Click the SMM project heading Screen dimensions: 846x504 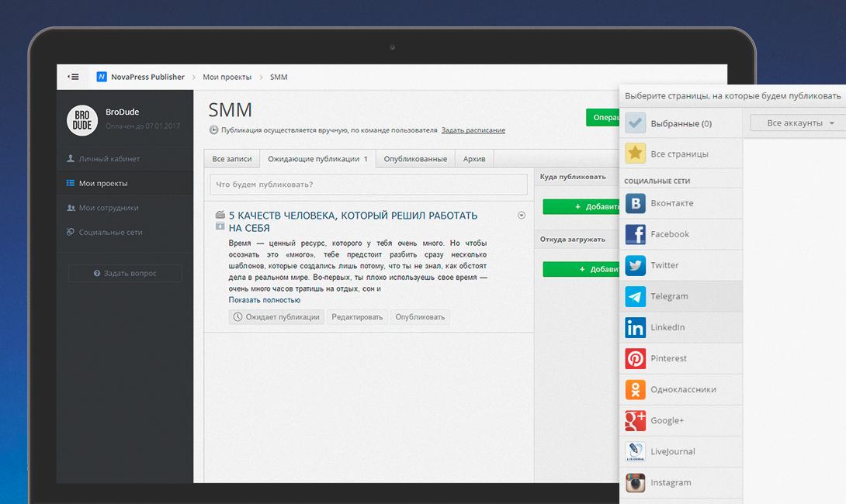pyautogui.click(x=231, y=110)
